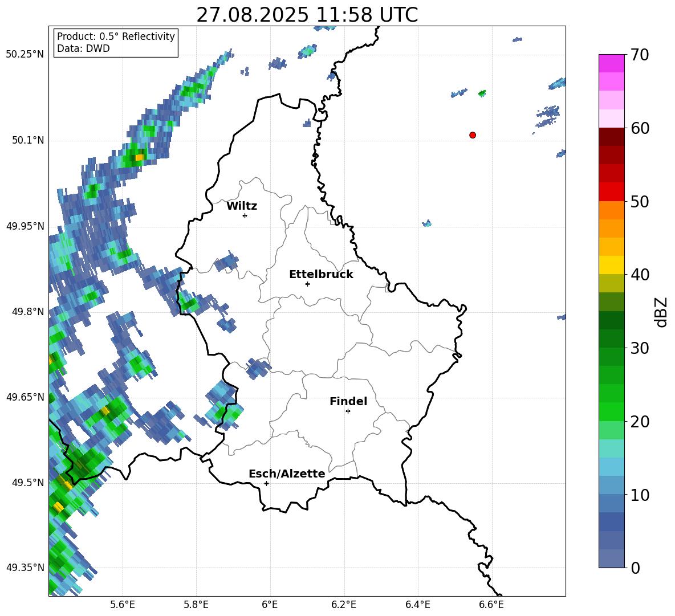
Task: Click the Esch/Alzette city label
Action: pyautogui.click(x=287, y=474)
